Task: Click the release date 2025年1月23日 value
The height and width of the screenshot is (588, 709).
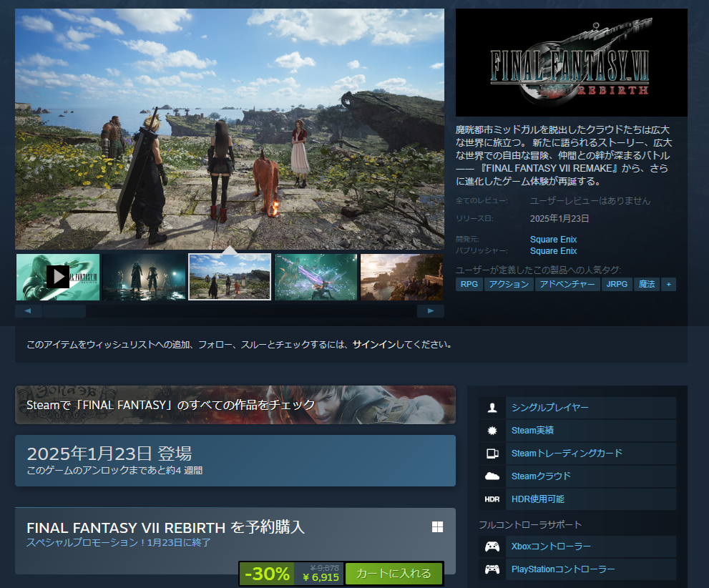Action: [559, 219]
